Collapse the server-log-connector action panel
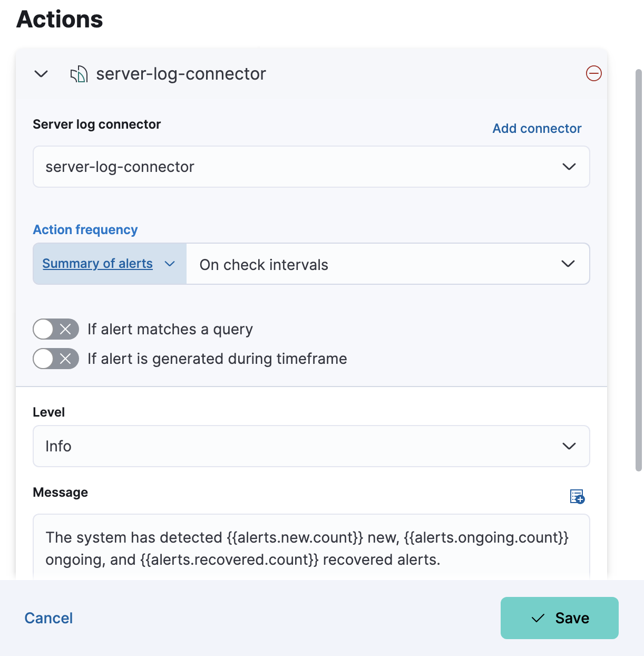Viewport: 644px width, 656px height. tap(41, 74)
